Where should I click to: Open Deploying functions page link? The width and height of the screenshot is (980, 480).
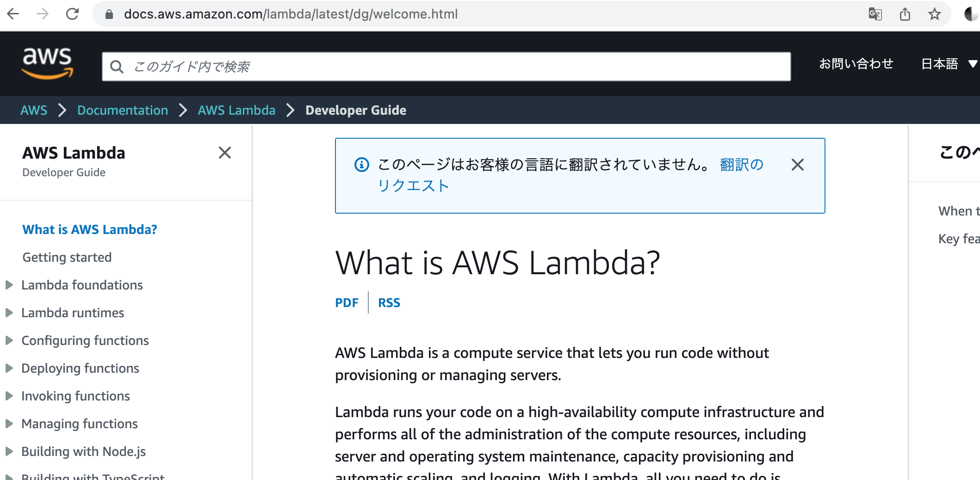tap(80, 368)
